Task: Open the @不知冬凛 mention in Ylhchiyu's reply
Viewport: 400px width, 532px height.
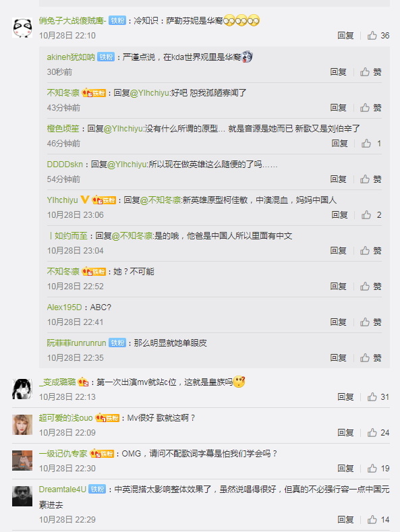Action: 161,200
